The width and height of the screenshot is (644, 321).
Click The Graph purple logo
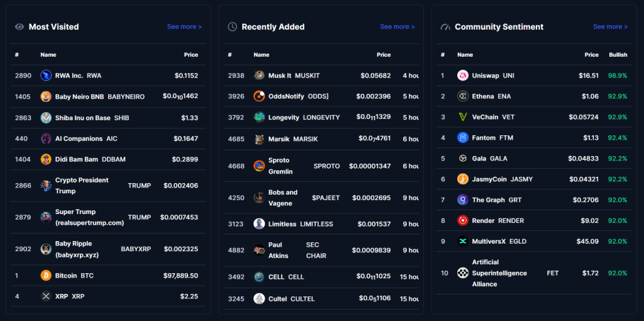point(463,200)
